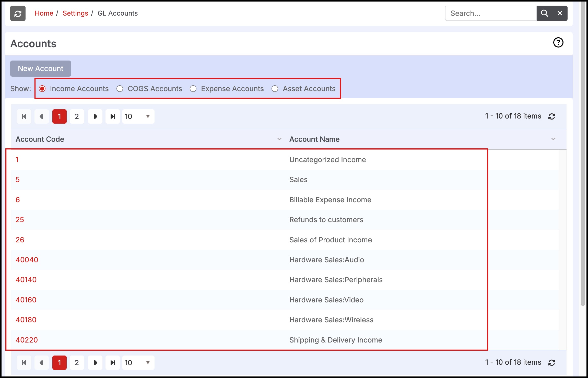The image size is (588, 378).
Task: Select the COGS Accounts radio button
Action: pos(120,89)
